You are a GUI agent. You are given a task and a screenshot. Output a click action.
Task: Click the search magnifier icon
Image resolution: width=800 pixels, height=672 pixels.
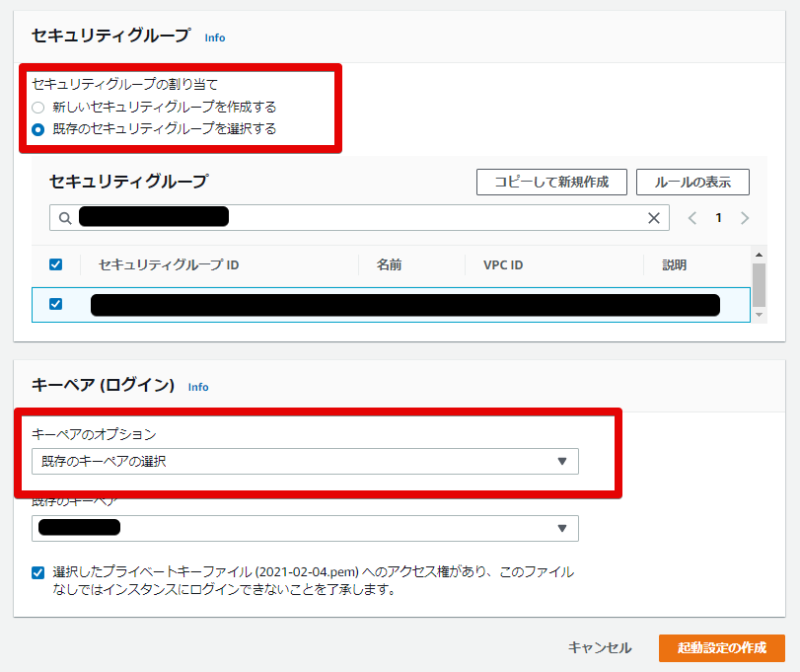tap(64, 217)
